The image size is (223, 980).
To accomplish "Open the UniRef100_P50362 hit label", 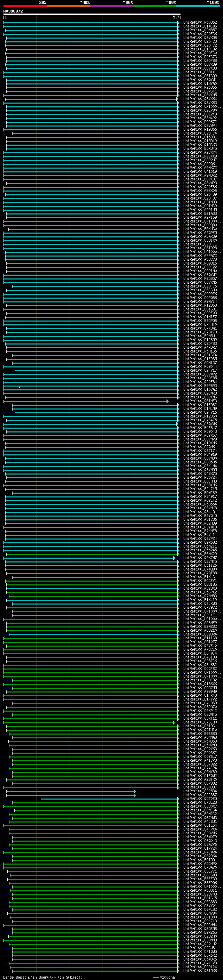I will click(x=200, y=23).
